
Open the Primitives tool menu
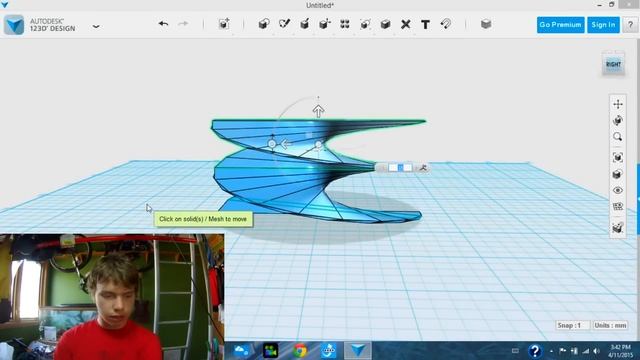264,24
